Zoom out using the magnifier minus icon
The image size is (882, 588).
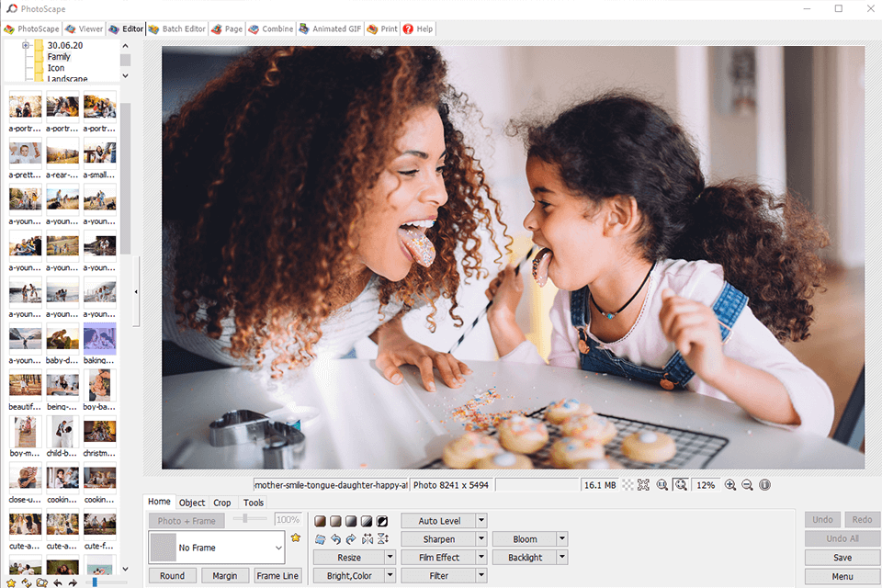pos(747,485)
